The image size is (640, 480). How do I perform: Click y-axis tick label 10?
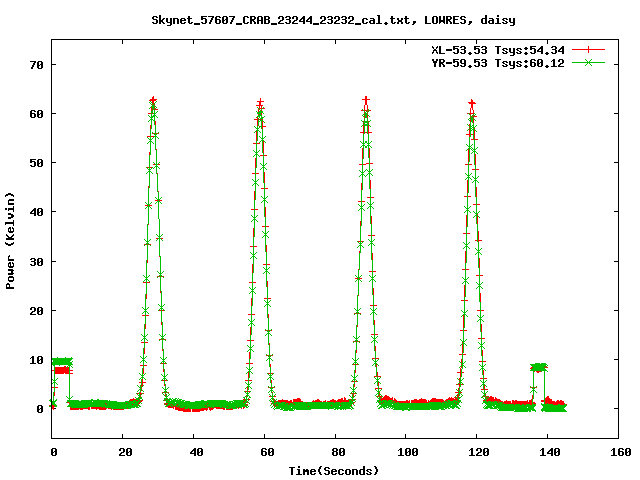[x=37, y=360]
